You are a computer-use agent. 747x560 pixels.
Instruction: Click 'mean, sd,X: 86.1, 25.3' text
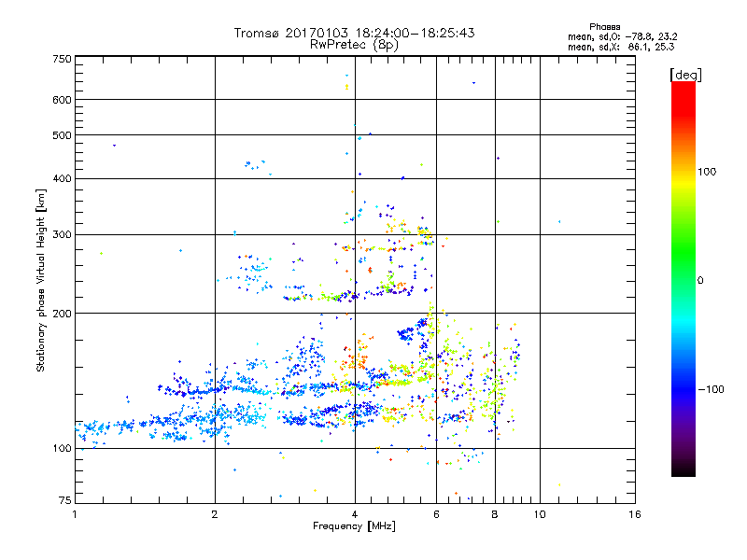[621, 47]
